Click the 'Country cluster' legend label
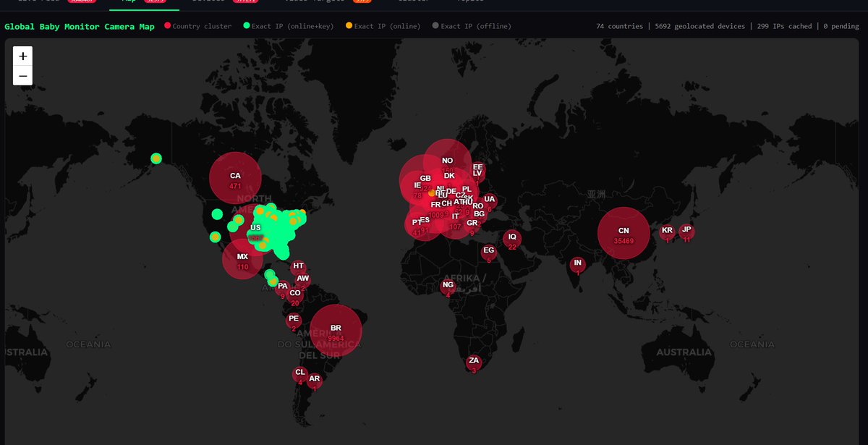Screen dimensions: 868x445 tap(203, 26)
